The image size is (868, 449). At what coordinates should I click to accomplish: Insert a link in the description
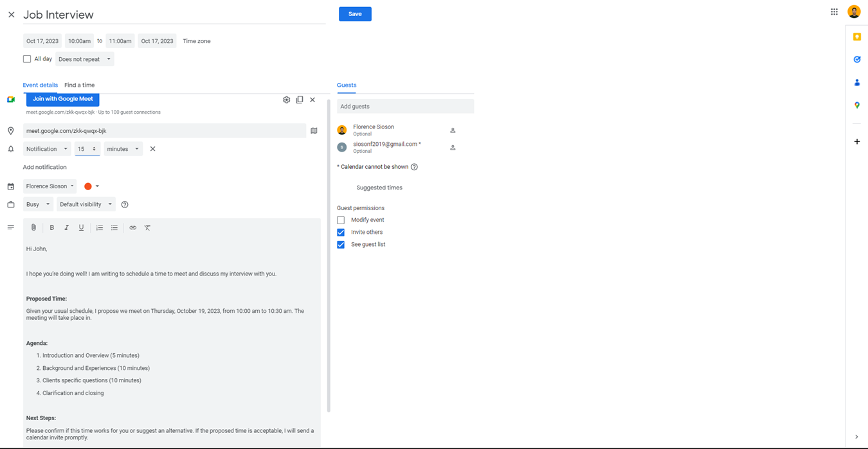(133, 227)
